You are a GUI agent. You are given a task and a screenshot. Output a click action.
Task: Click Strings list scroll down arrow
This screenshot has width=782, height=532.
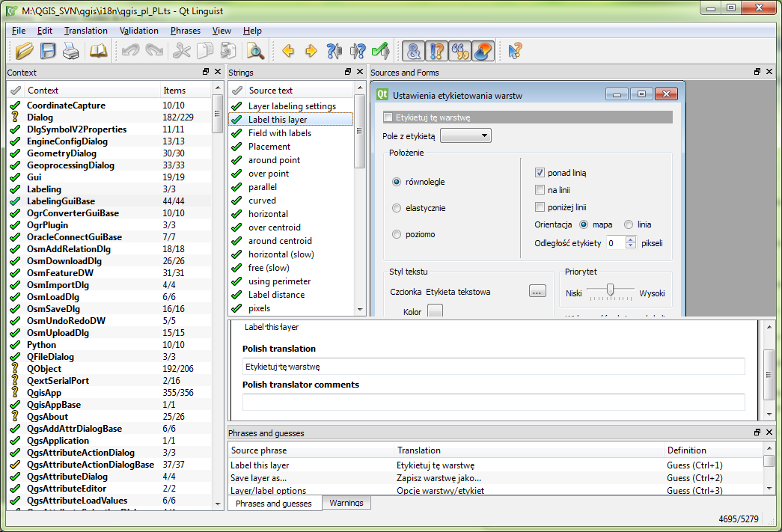(x=360, y=310)
